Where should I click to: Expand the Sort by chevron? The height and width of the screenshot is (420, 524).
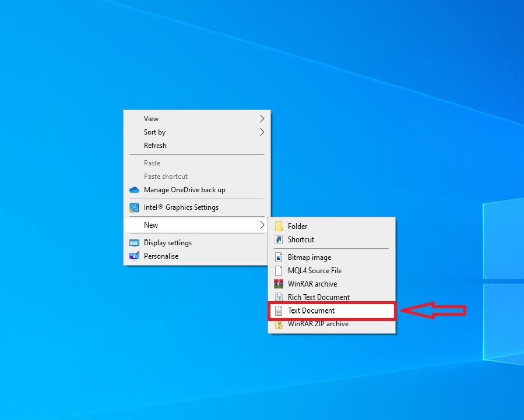pos(262,132)
